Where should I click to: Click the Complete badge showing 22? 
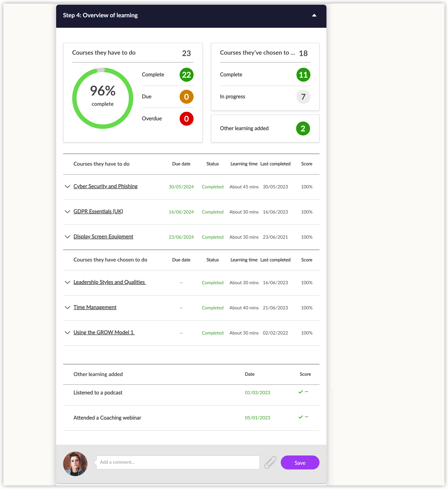point(186,75)
